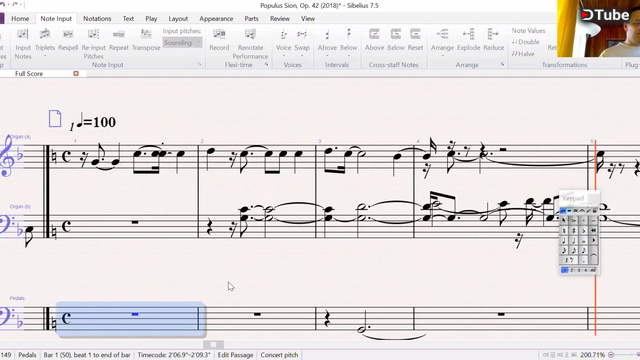Viewport: 640px width, 360px height.
Task: Expand the Arrange dropdown arrow
Action: pos(442,56)
